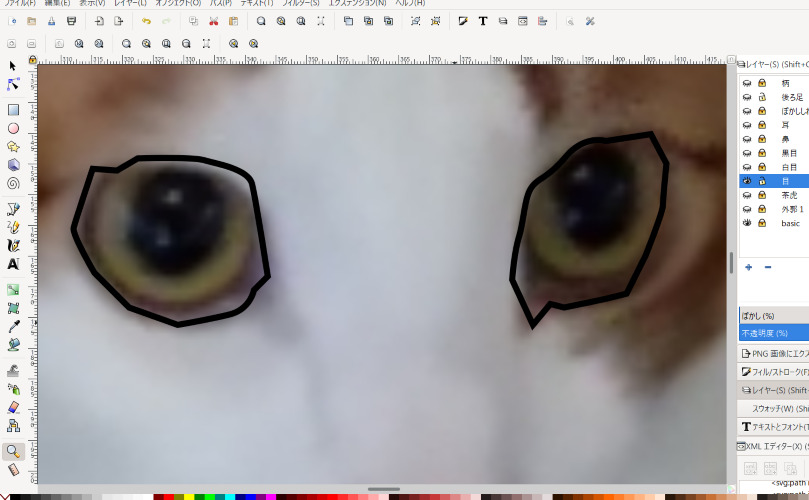Ungroup selected objects icon

(x=435, y=21)
